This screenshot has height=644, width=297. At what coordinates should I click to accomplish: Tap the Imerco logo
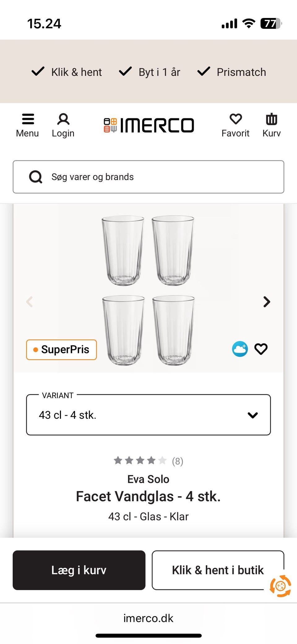click(149, 125)
